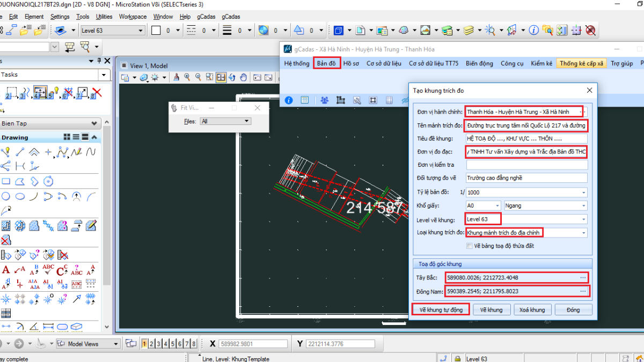Select the Place Line tool in Drawing
The image size is (644, 362).
(20, 152)
